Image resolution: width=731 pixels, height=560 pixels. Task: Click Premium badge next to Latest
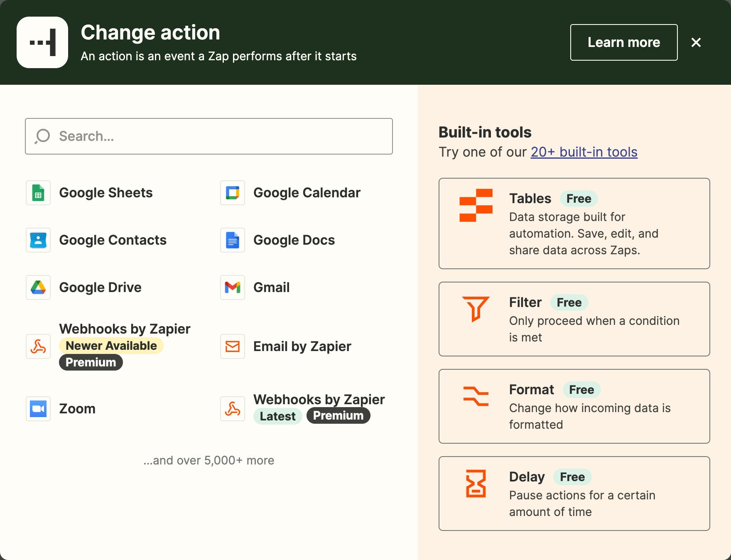[339, 415]
